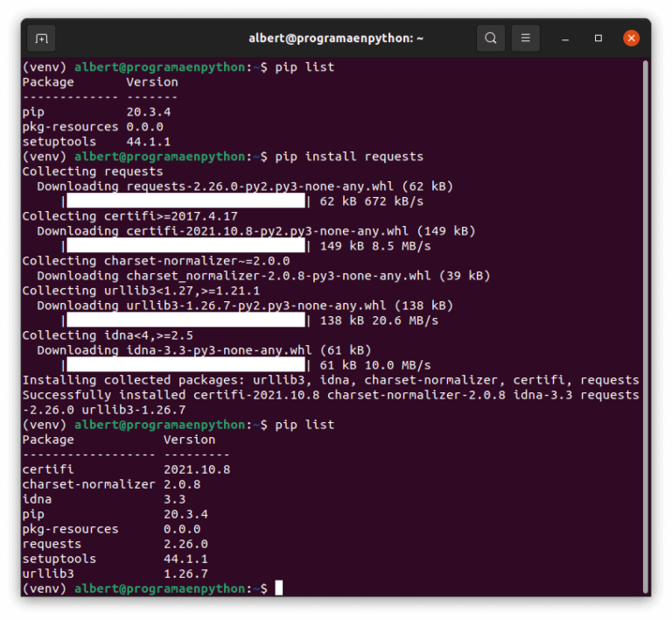
Task: Click the window title albert@programaenpython
Action: point(336,39)
